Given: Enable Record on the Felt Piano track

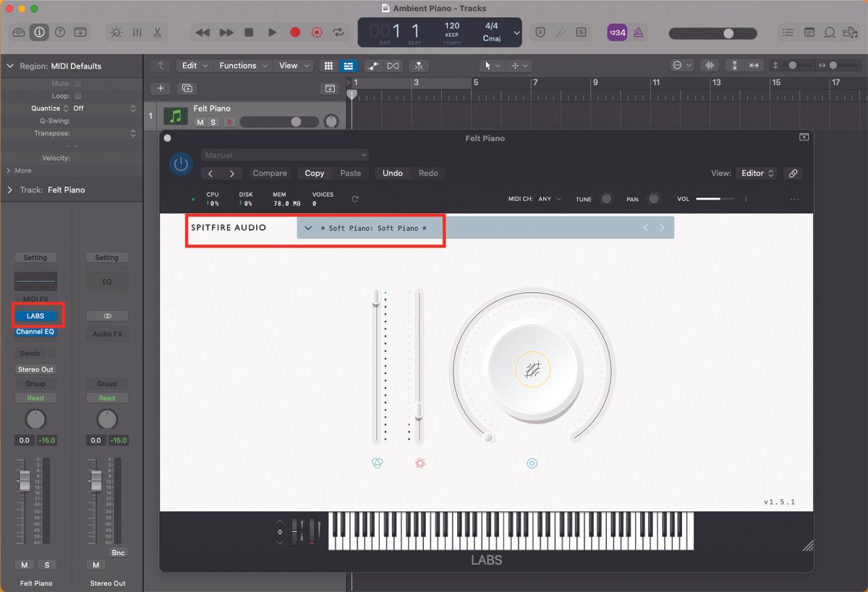Looking at the screenshot, I should click(x=231, y=123).
